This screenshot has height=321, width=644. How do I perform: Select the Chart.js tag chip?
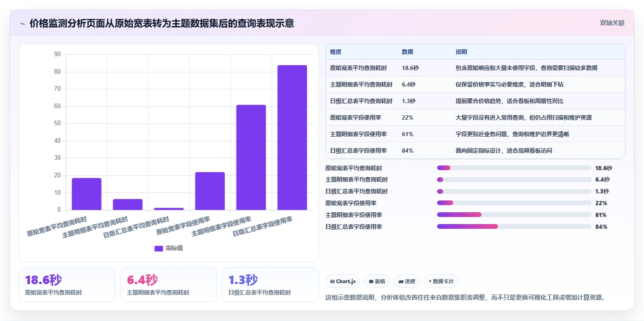tap(343, 281)
